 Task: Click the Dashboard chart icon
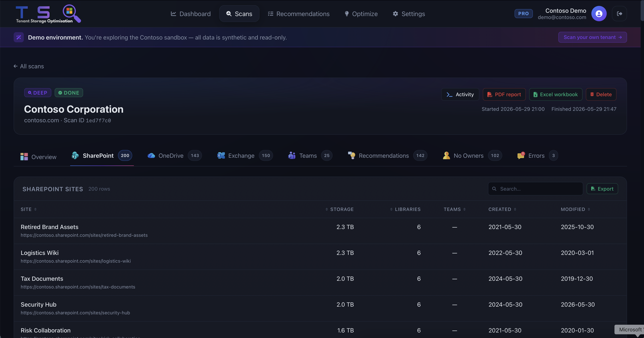coord(174,14)
